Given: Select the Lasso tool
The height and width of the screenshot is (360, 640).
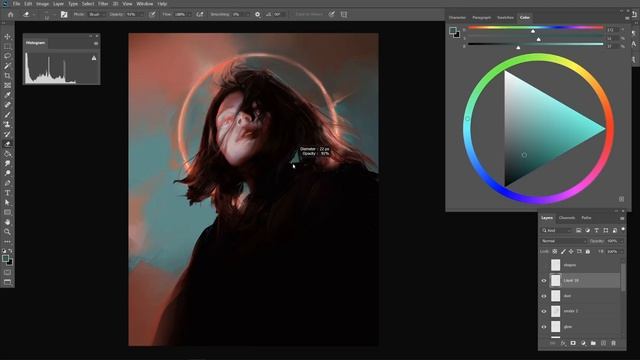Looking at the screenshot, I should 7,56.
